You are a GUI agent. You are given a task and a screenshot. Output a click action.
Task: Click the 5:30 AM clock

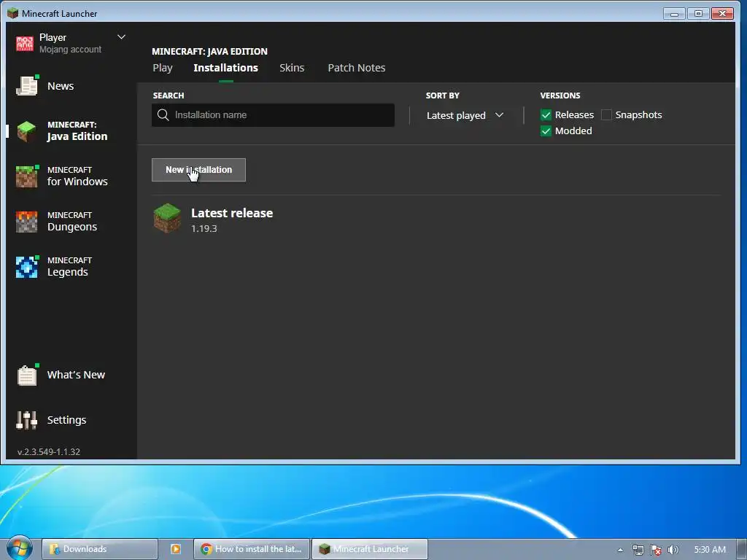coord(709,550)
